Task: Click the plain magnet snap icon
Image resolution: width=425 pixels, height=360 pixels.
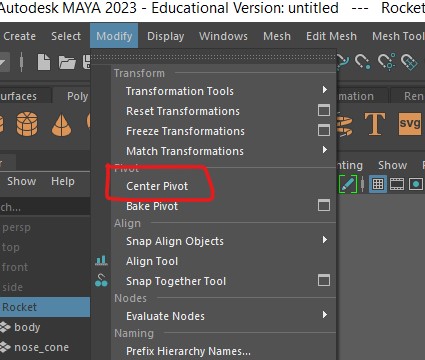Action: tap(362, 62)
